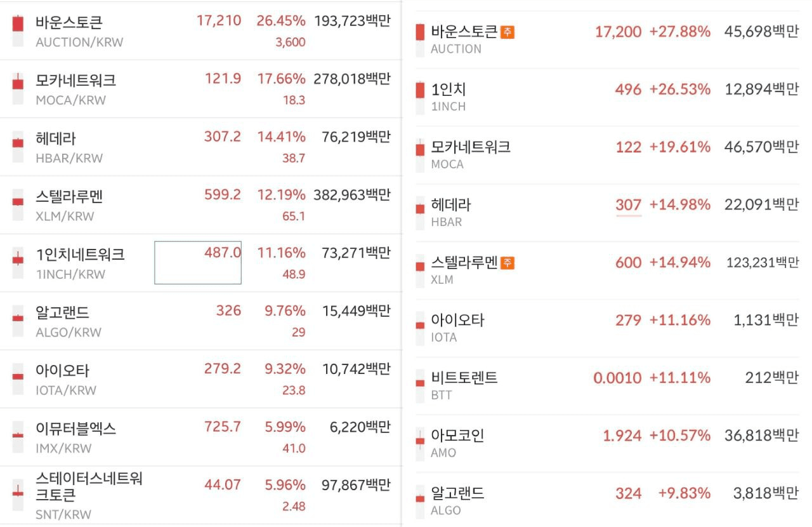812x527 pixels.
Task: Select the highlighted 487.0 price cell
Action: point(198,263)
